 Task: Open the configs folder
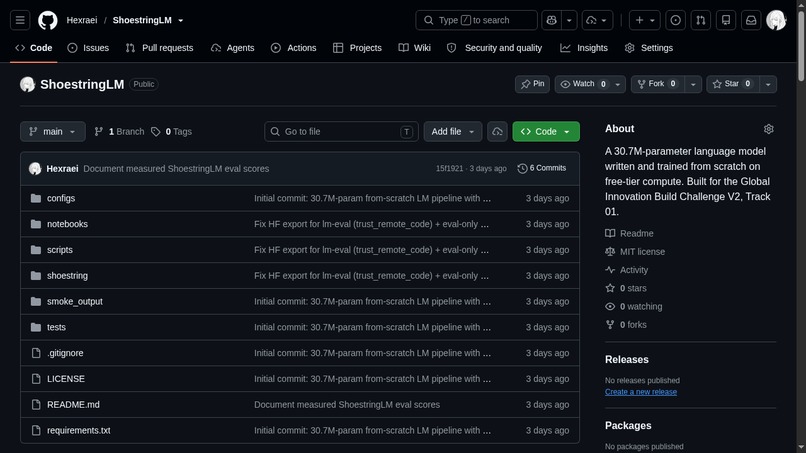(61, 198)
